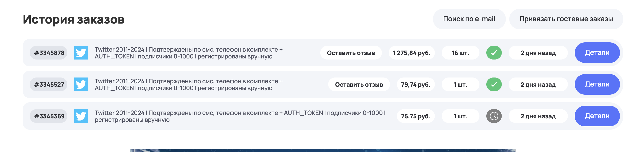Select the #3345527 order ID badge
The image size is (644, 152).
[49, 85]
